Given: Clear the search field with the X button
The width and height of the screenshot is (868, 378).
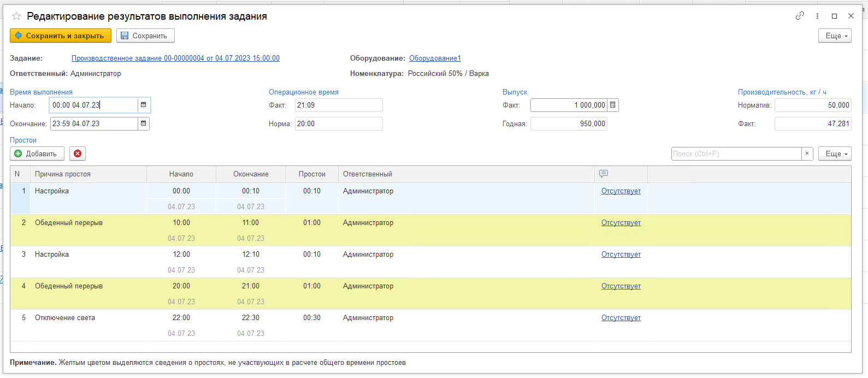Looking at the screenshot, I should click(x=807, y=153).
